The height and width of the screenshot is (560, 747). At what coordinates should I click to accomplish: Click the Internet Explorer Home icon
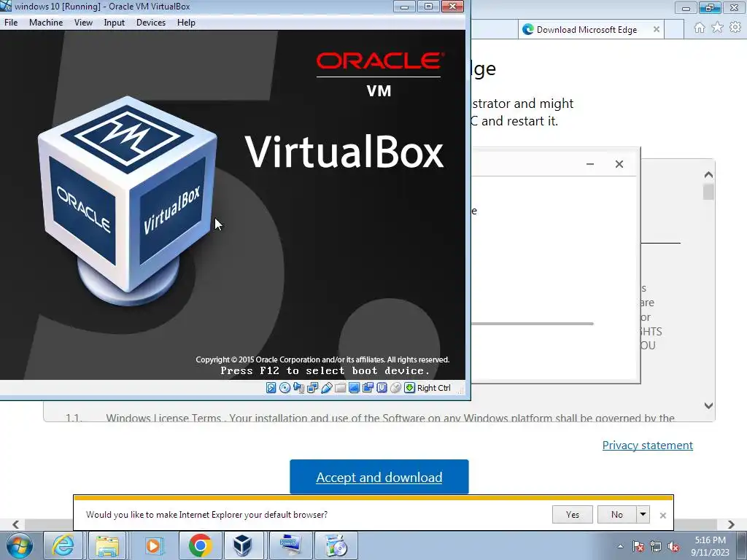700,28
